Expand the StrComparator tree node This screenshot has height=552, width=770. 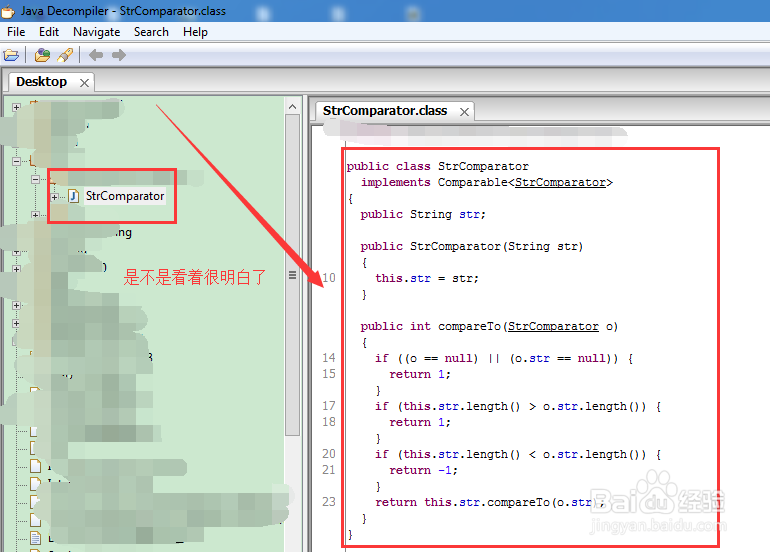(x=55, y=197)
